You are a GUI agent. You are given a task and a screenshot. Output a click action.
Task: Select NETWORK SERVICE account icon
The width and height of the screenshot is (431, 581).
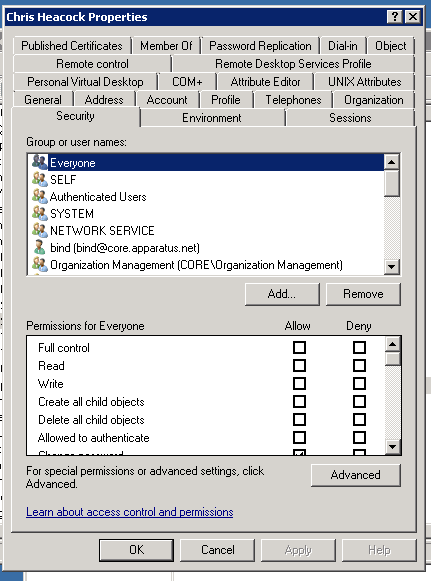pyautogui.click(x=40, y=230)
